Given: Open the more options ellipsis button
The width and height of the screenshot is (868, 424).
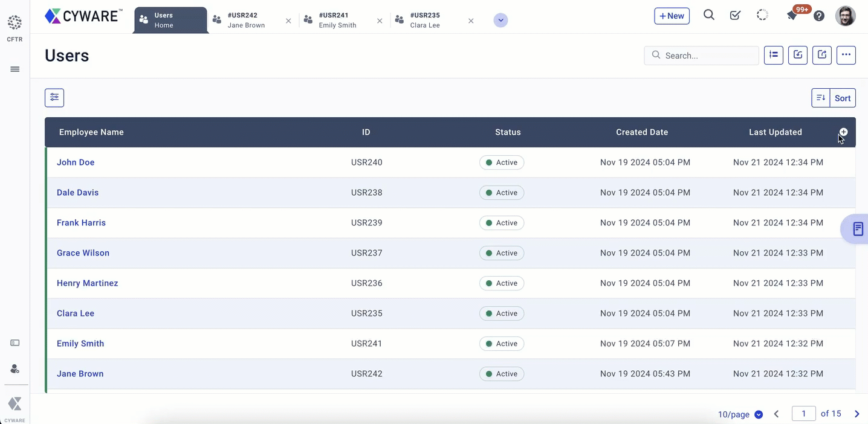Looking at the screenshot, I should pyautogui.click(x=846, y=55).
